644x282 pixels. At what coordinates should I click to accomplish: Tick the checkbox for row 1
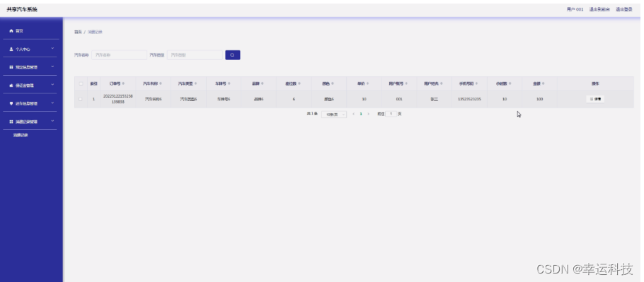[x=81, y=99]
